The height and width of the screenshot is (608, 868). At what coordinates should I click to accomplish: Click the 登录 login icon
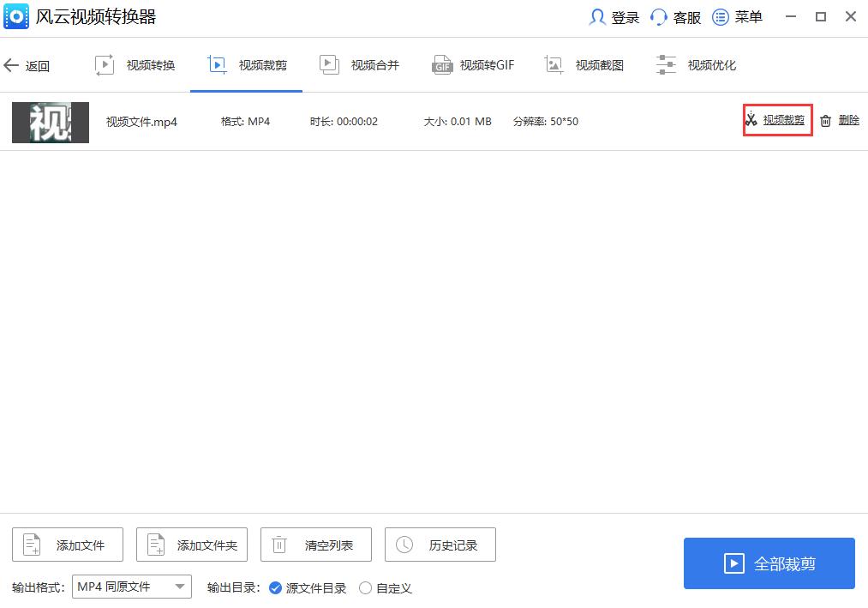click(x=598, y=16)
